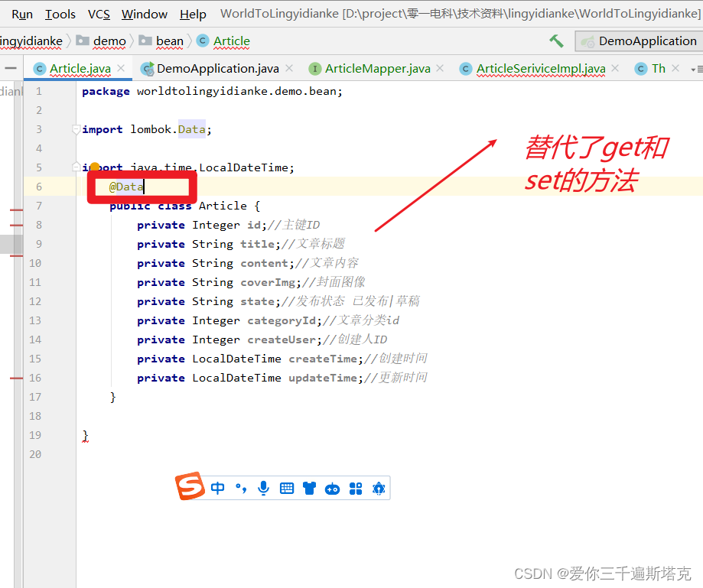The image size is (703, 588).
Task: Click the demo breadcrumb folder
Action: click(x=109, y=41)
